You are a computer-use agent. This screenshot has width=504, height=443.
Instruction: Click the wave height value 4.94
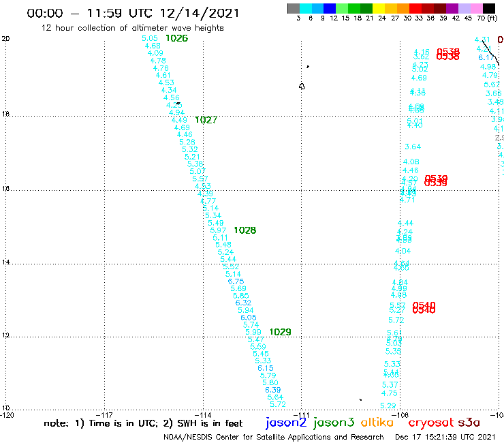pos(176,112)
